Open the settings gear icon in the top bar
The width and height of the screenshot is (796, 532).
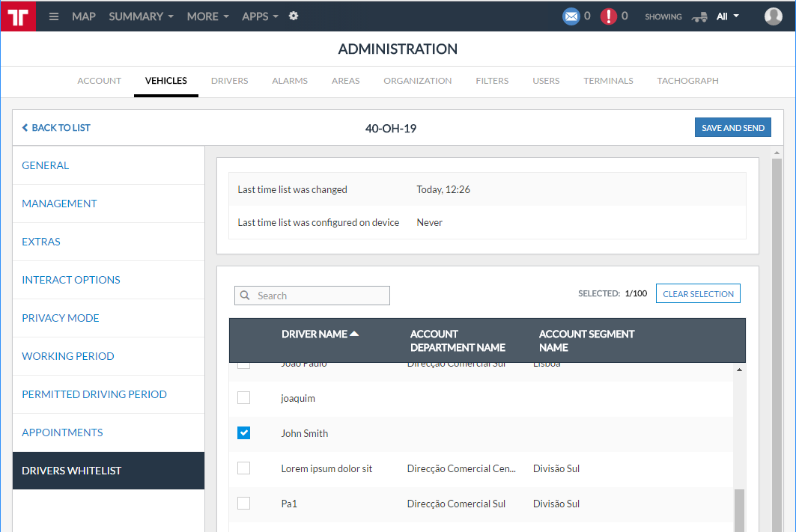pos(294,16)
